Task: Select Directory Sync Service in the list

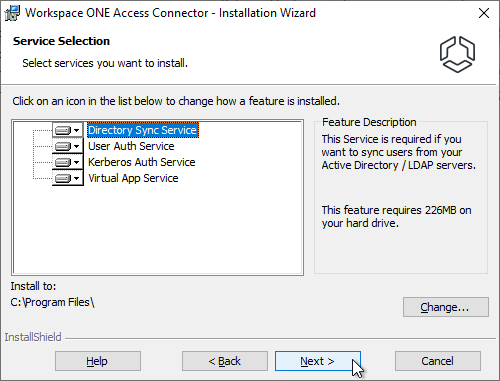Action: (x=143, y=130)
